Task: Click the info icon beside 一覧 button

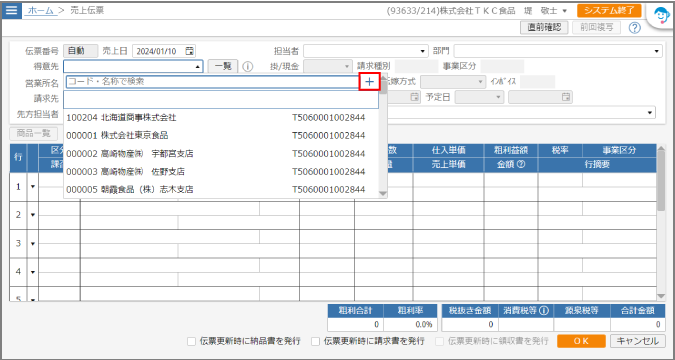Action: 248,67
